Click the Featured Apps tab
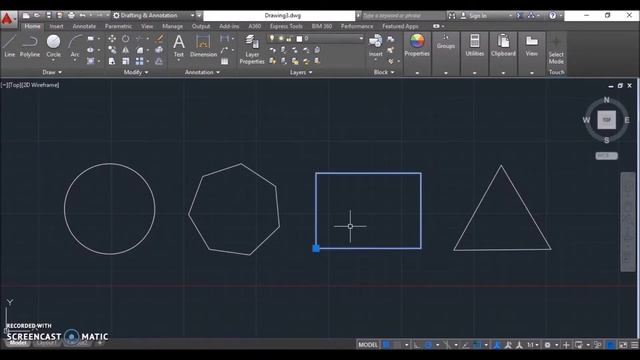This screenshot has height=360, width=640. point(400,26)
